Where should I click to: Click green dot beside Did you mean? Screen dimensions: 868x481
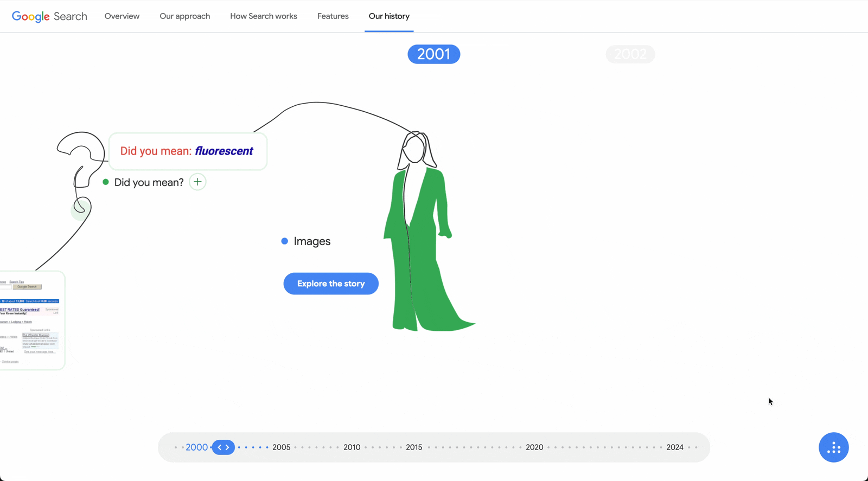(x=106, y=182)
